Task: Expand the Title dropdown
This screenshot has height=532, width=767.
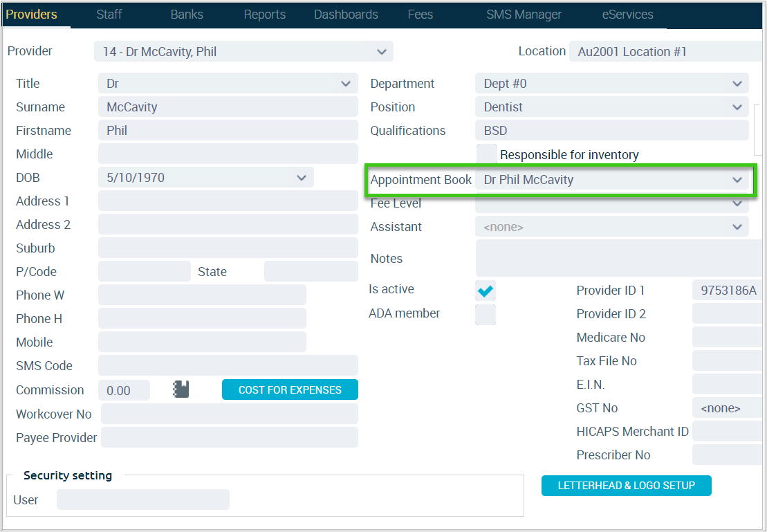Action: click(228, 83)
